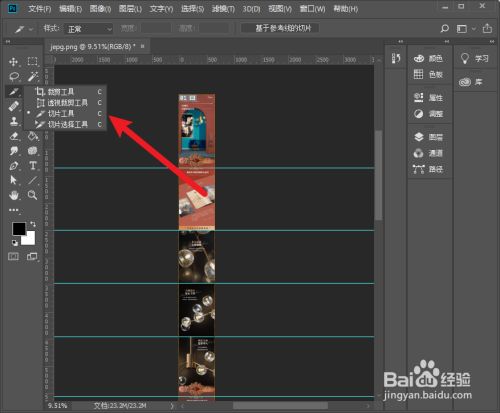The image size is (500, 413).
Task: Select the Rectangular Marquee tool
Action: coord(32,61)
